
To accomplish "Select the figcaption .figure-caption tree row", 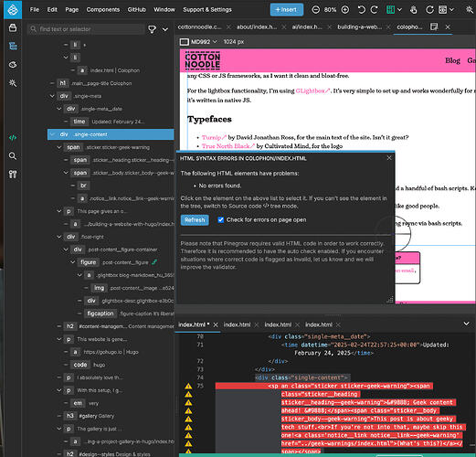I will pyautogui.click(x=126, y=314).
